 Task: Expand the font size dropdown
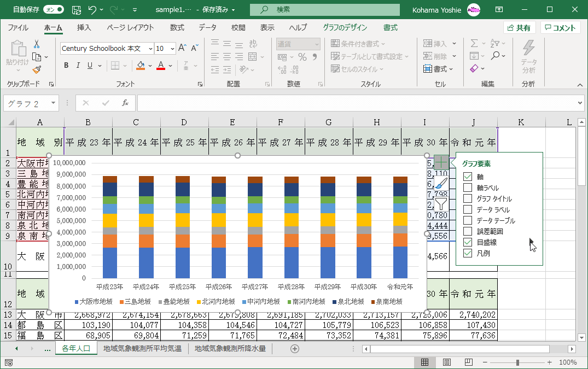coord(172,49)
